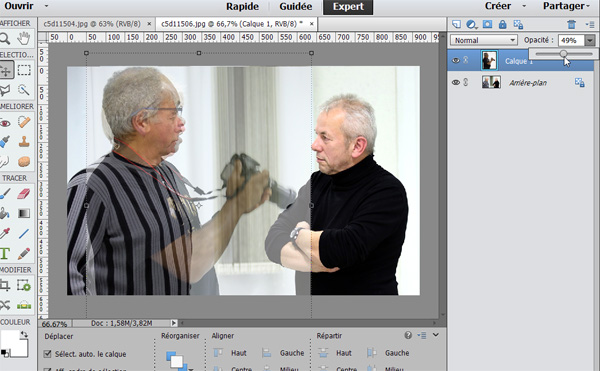This screenshot has height=371, width=600.
Task: Select the Sponge tool
Action: click(24, 161)
